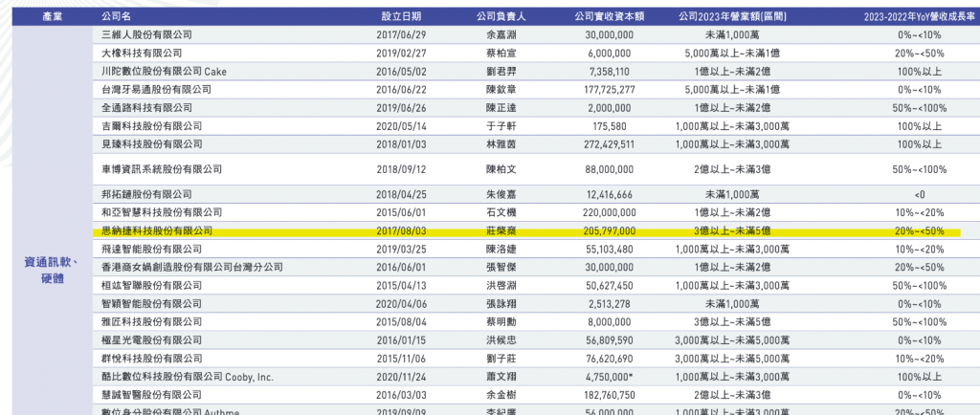Select the 2023-2022年YoY營收成長率 header
Viewport: 980px width, 415px height.
(x=920, y=17)
